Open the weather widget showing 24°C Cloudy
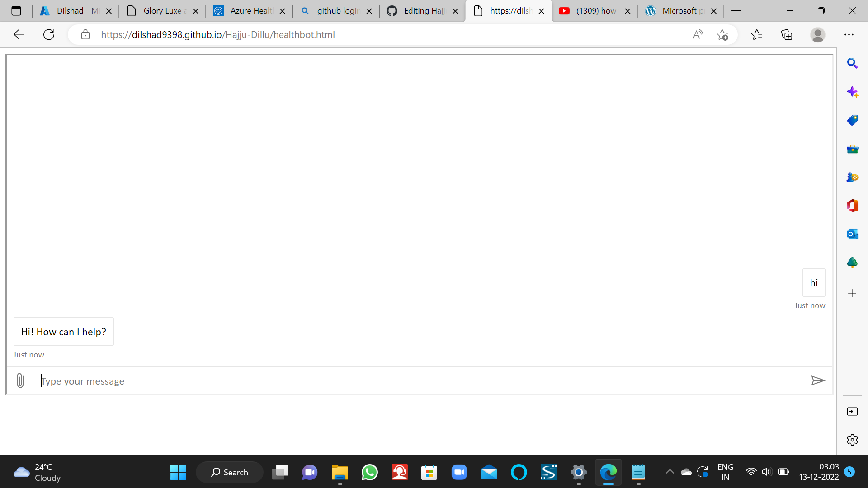The height and width of the screenshot is (488, 868). click(x=37, y=472)
